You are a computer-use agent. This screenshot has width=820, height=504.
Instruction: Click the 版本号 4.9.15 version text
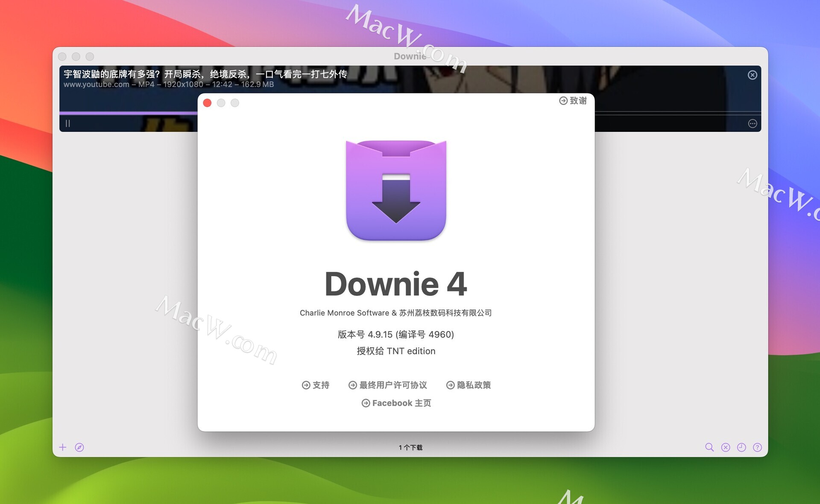(396, 334)
